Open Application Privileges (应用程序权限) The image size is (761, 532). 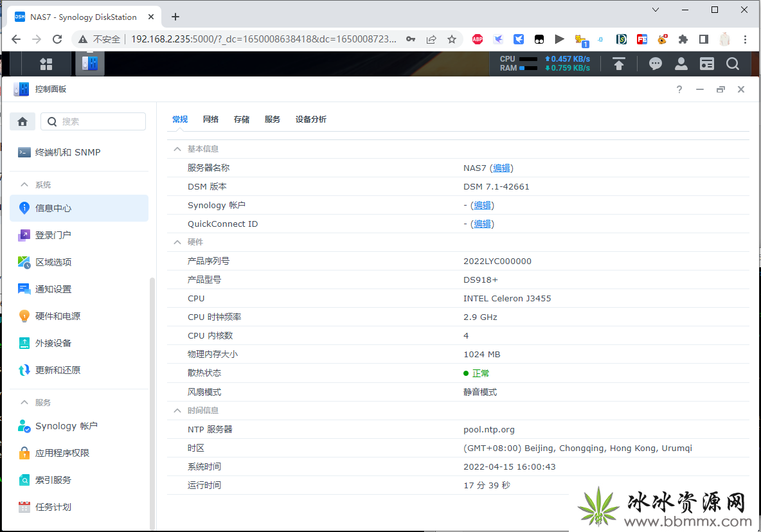(79, 453)
